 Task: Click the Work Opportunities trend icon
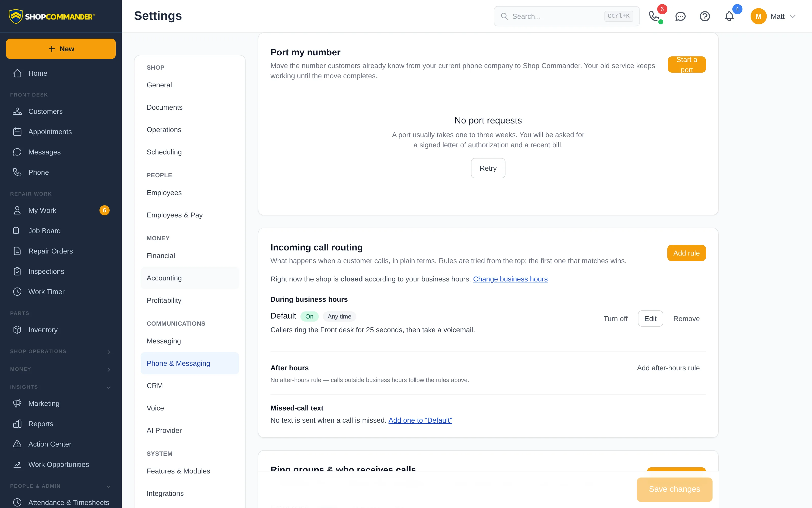[17, 464]
